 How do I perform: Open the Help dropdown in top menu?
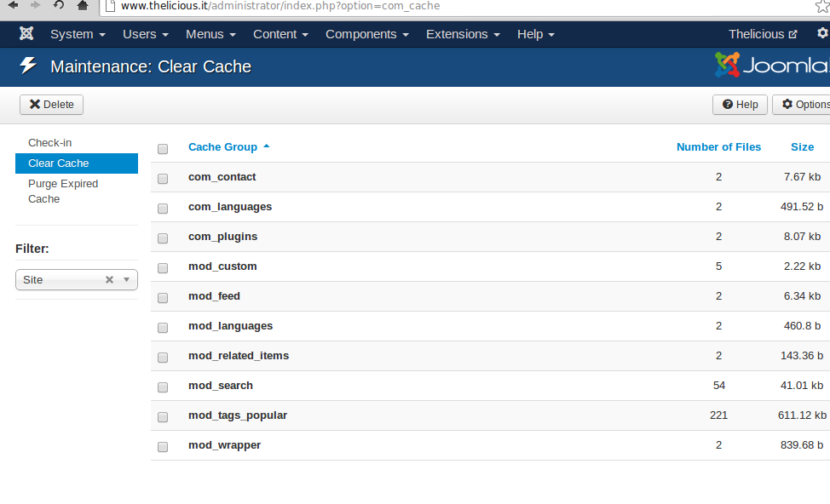[536, 34]
